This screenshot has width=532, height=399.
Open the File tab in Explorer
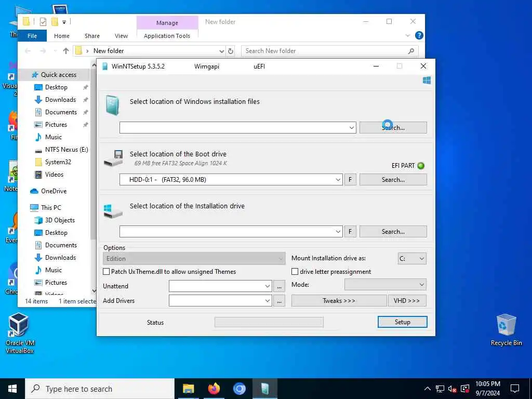[x=32, y=36]
